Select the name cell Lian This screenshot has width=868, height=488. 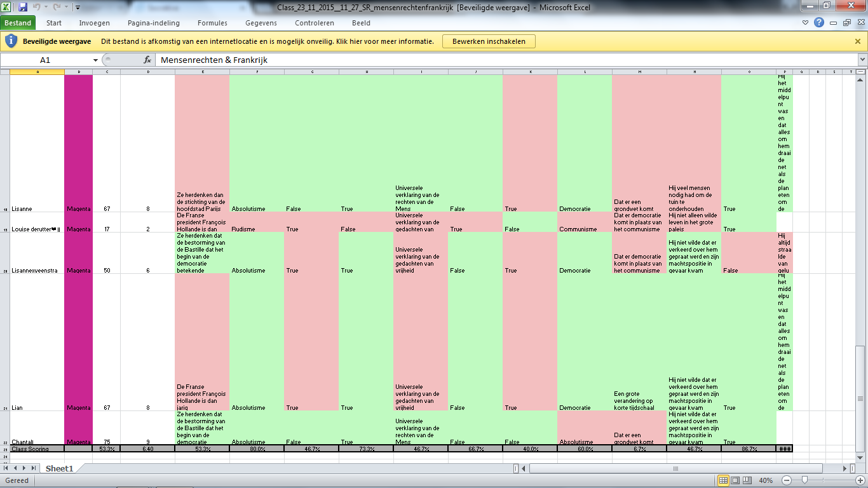pyautogui.click(x=37, y=342)
